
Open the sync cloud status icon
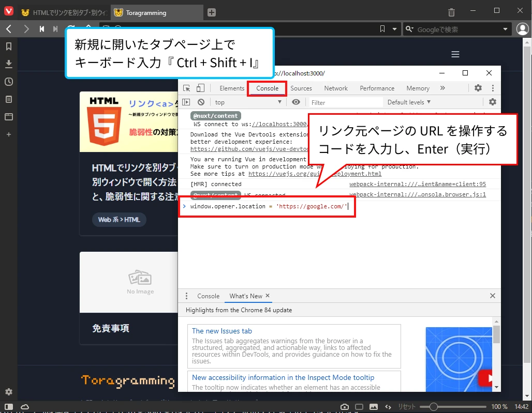[25, 407]
